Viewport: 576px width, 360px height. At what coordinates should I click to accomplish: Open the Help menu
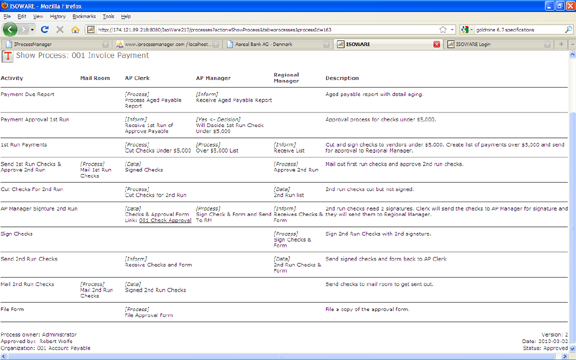[126, 17]
